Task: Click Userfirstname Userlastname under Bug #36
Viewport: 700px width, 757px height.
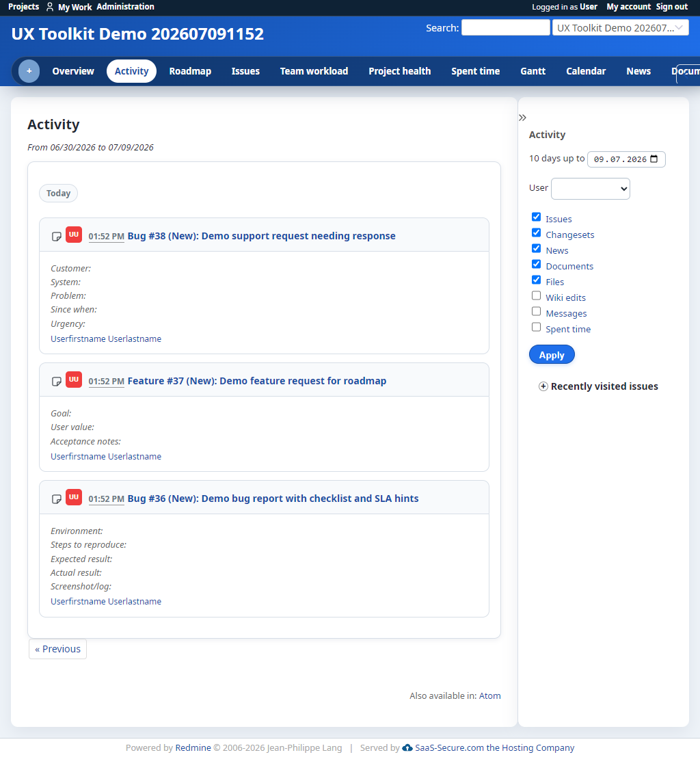Action: pyautogui.click(x=106, y=602)
